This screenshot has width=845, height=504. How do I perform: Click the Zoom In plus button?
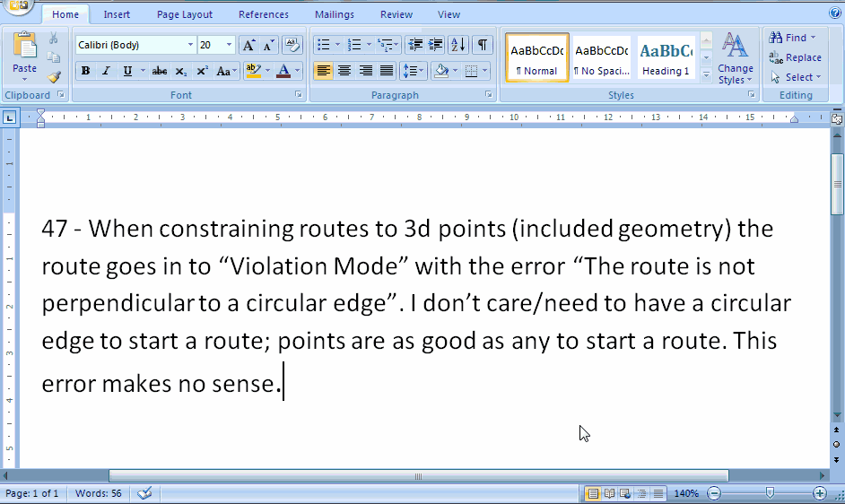point(820,493)
